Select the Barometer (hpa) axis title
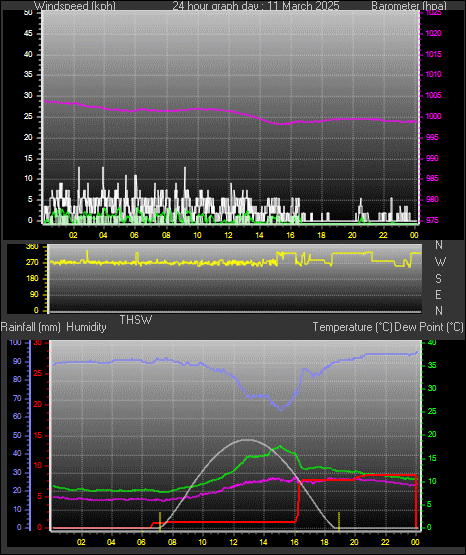Screen dimensions: 466x555 point(409,6)
